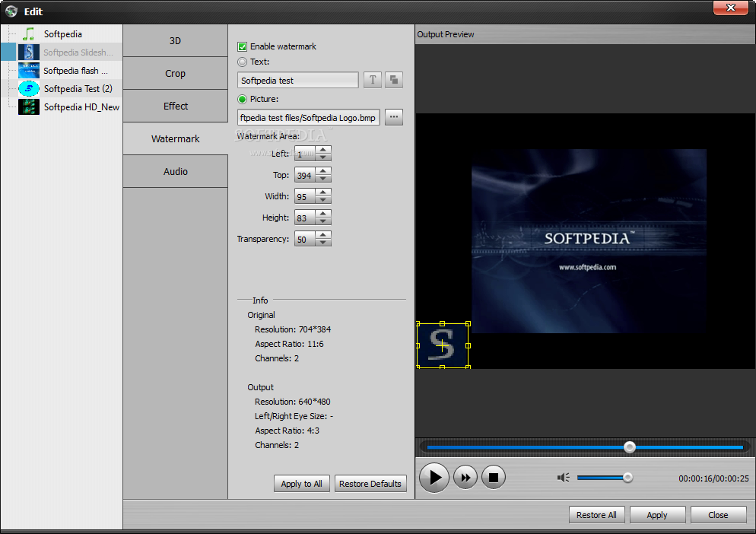Switch to the 3D tab
This screenshot has width=756, height=534.
tap(175, 41)
